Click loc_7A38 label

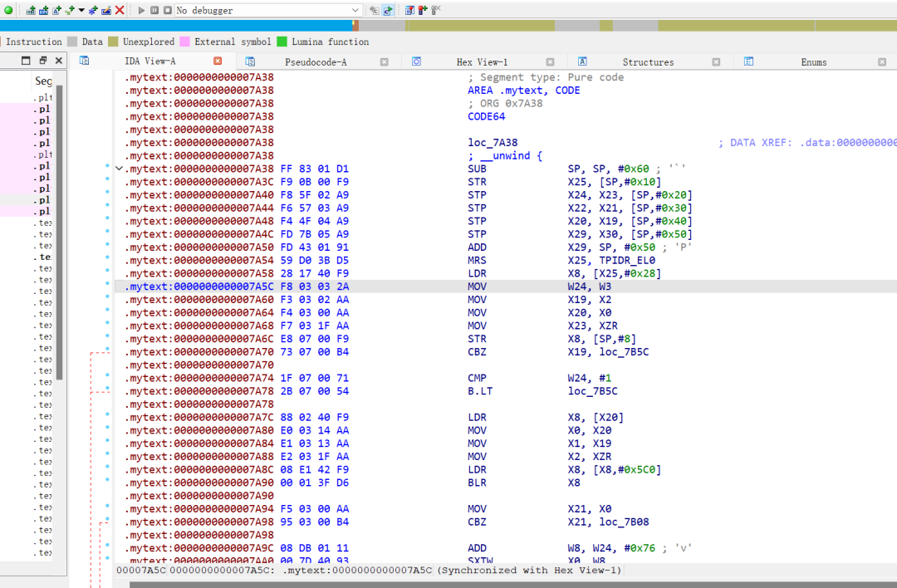(493, 142)
